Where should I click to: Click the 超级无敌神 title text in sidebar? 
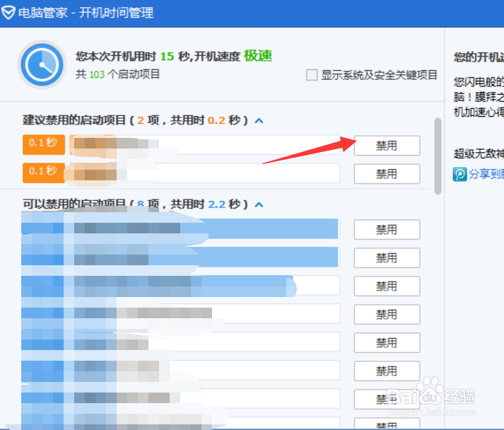[479, 153]
